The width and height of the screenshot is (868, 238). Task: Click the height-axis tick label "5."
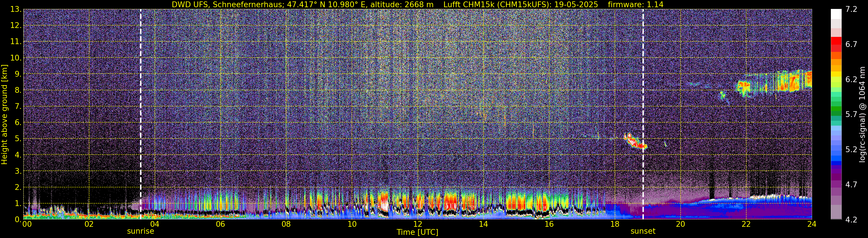click(x=18, y=139)
